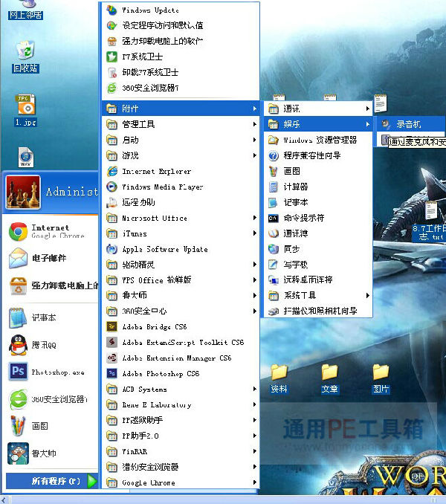This screenshot has width=446, height=504.
Task: Expand the 启动 submenu
Action: 181,140
